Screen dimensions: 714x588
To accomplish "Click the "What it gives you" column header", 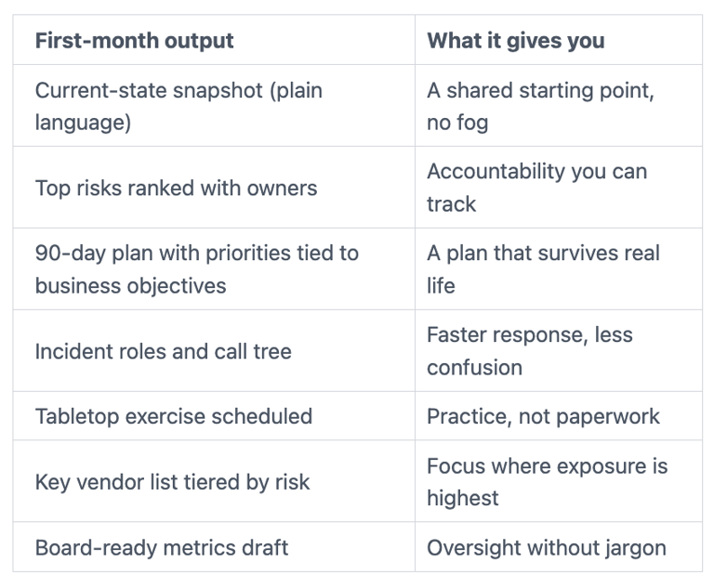I will [515, 41].
